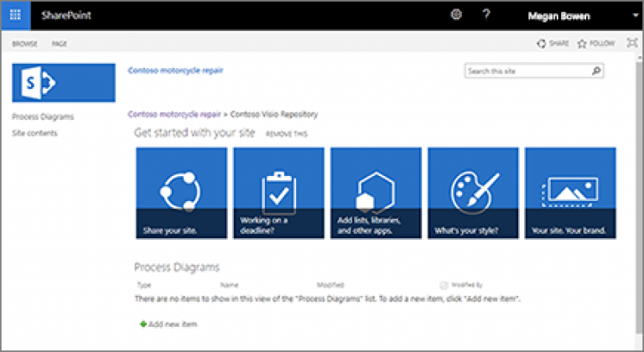Sort by the Type column header
The image size is (644, 352).
(144, 285)
